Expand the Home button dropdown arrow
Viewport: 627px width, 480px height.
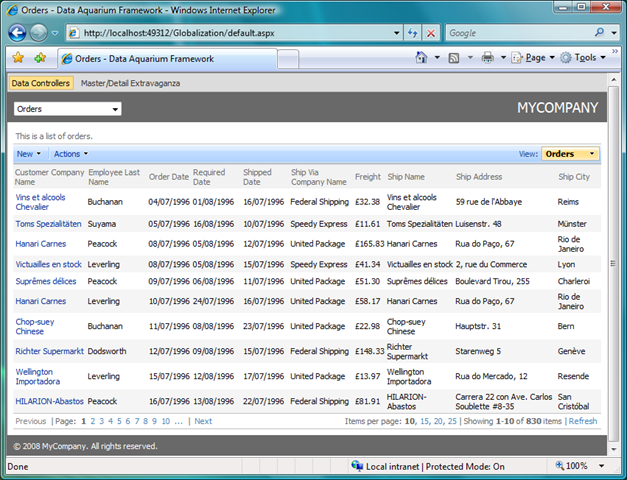point(437,58)
